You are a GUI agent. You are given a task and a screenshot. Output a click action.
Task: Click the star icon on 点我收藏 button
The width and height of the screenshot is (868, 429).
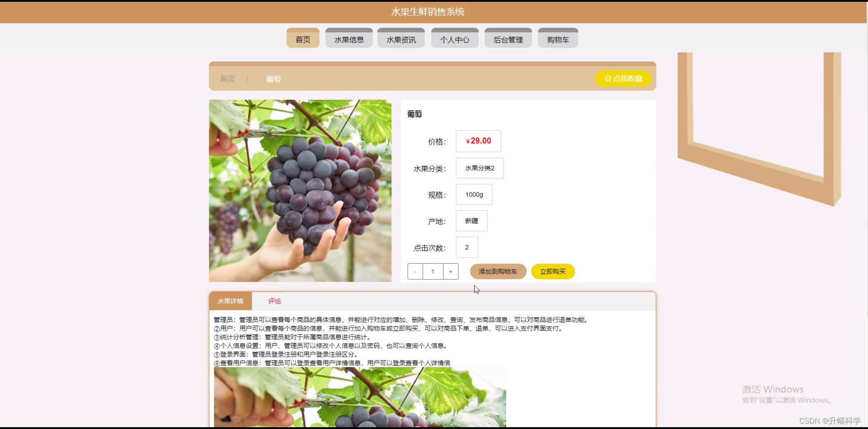pyautogui.click(x=608, y=78)
